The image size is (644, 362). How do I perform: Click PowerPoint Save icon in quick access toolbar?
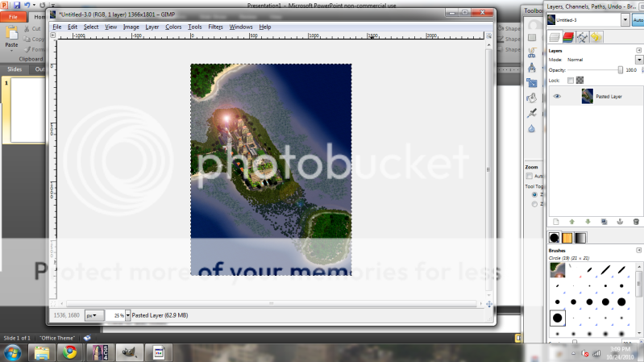point(17,6)
